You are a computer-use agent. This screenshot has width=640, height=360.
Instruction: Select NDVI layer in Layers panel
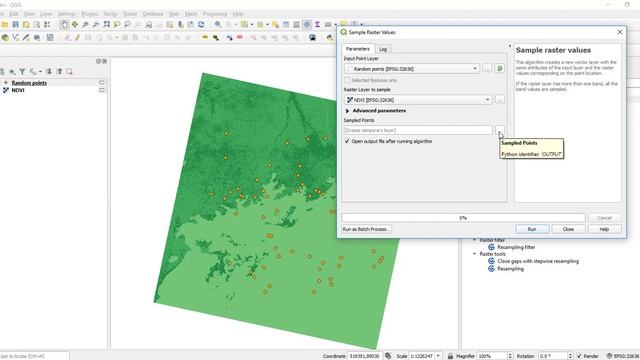[x=18, y=90]
